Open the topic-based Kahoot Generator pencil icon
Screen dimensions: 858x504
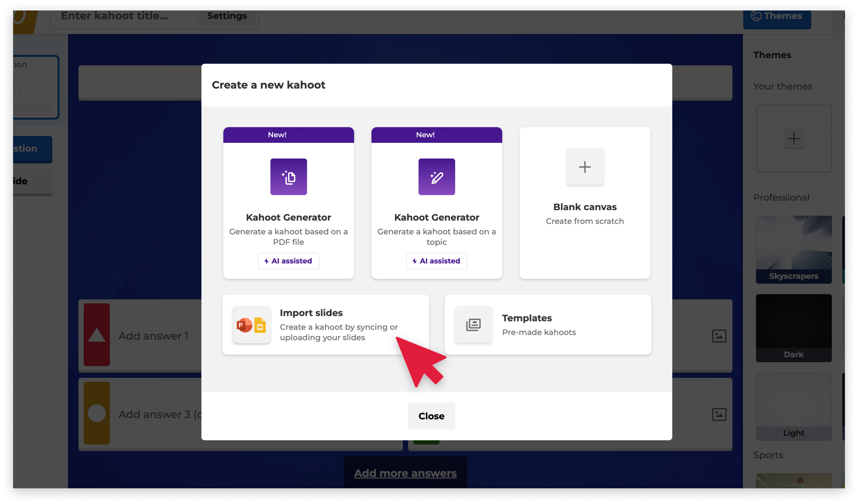click(436, 177)
